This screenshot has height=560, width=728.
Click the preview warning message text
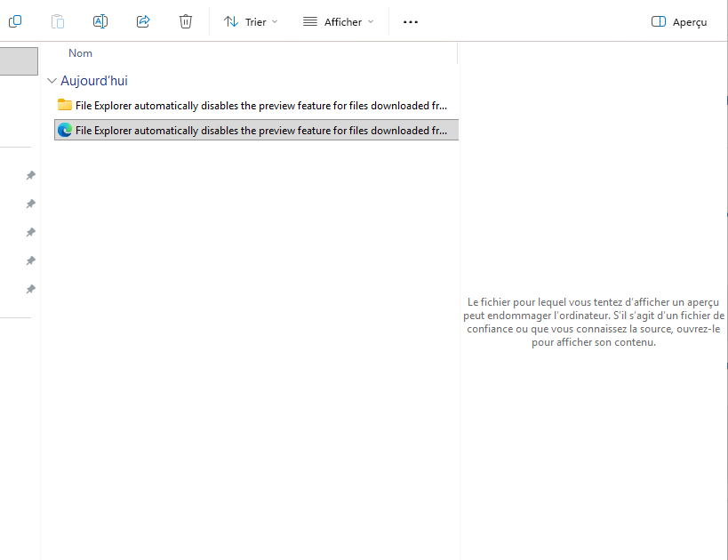594,323
